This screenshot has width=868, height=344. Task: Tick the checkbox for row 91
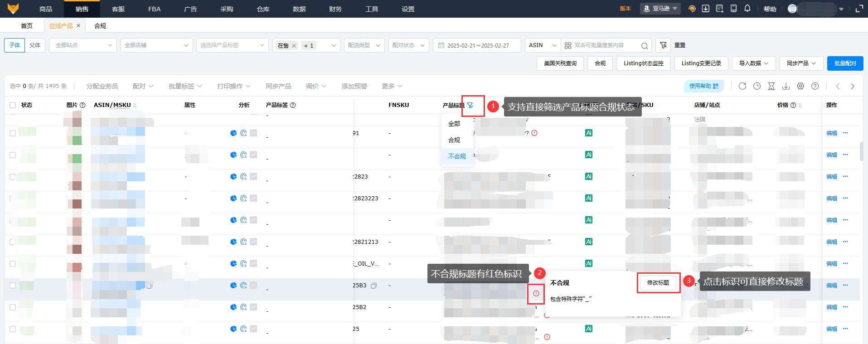pyautogui.click(x=13, y=133)
